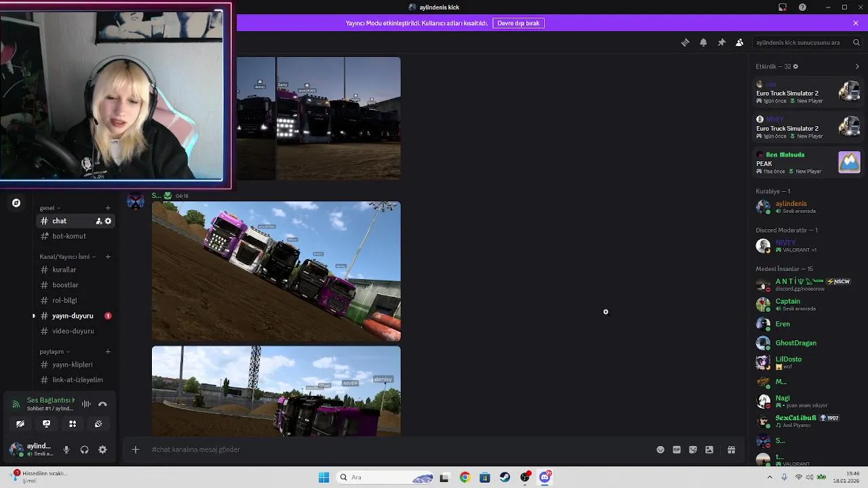Open notification settings bell icon
The image size is (868, 488).
coord(703,42)
